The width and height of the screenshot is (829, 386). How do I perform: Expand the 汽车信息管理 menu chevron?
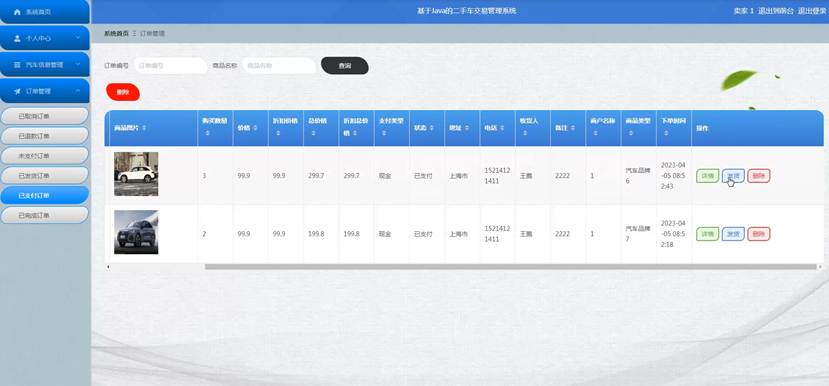78,65
